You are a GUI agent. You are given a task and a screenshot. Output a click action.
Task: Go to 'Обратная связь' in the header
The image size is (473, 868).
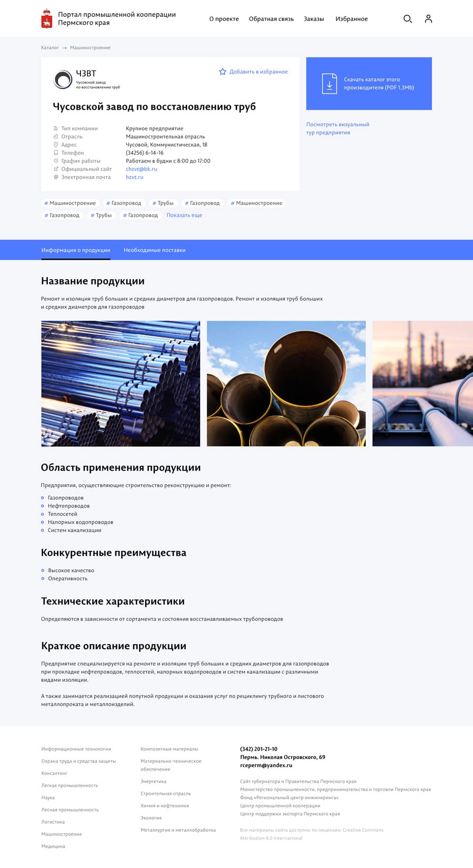pyautogui.click(x=271, y=19)
